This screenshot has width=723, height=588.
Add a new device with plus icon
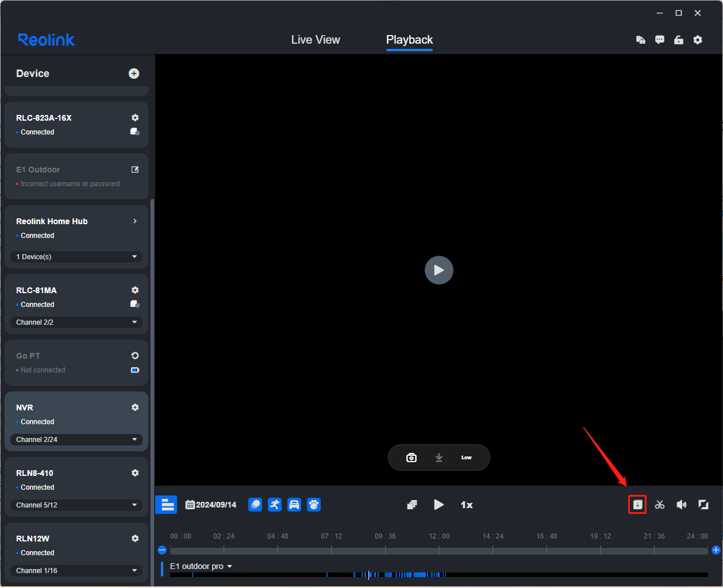(134, 74)
